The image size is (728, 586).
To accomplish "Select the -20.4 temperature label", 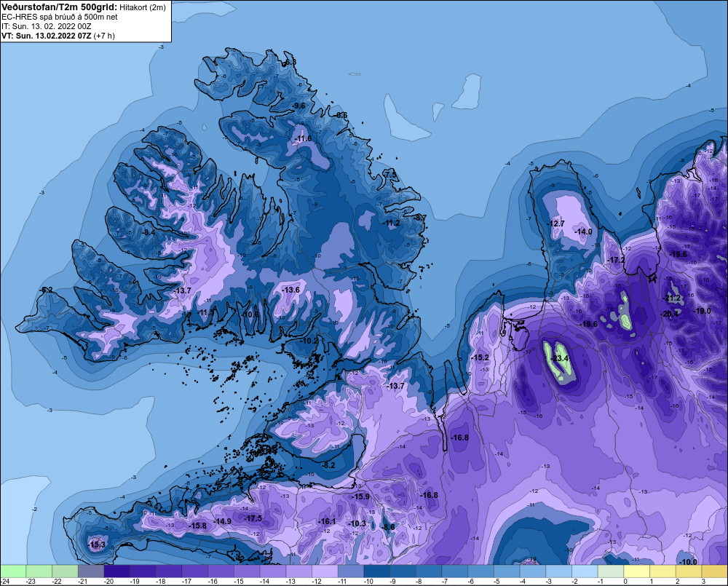I will tap(670, 314).
